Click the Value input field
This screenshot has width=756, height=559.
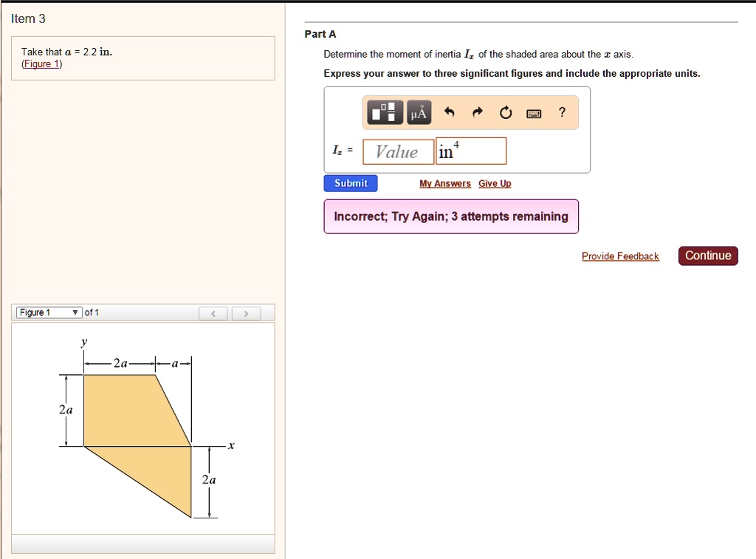coord(397,151)
